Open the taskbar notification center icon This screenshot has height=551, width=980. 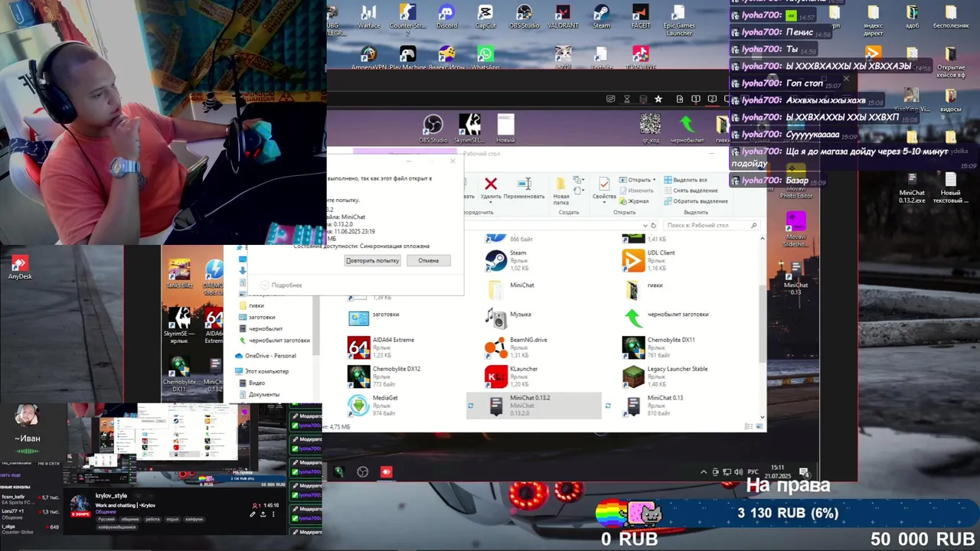tap(804, 472)
